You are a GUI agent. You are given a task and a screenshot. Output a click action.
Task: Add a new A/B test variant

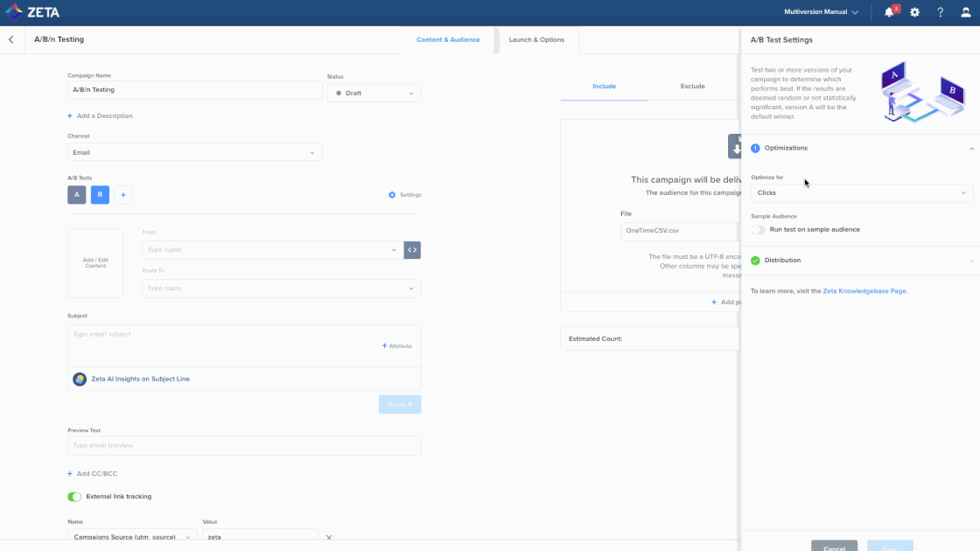(122, 195)
